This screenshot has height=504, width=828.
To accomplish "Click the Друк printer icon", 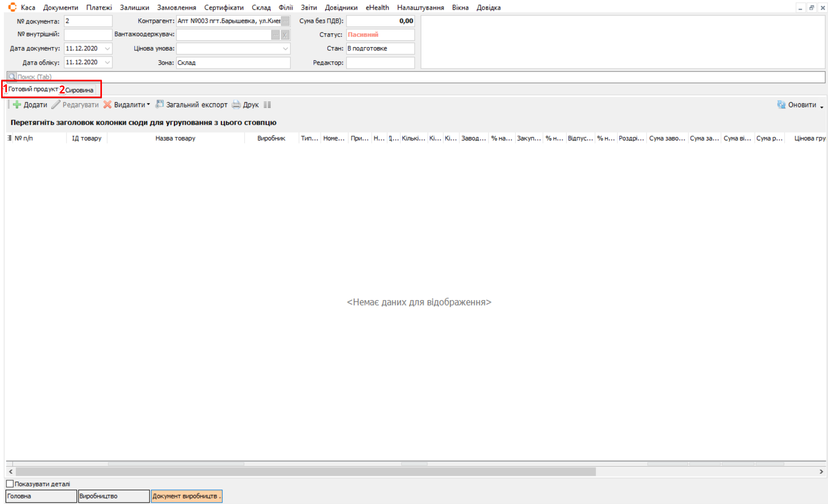I will (236, 105).
